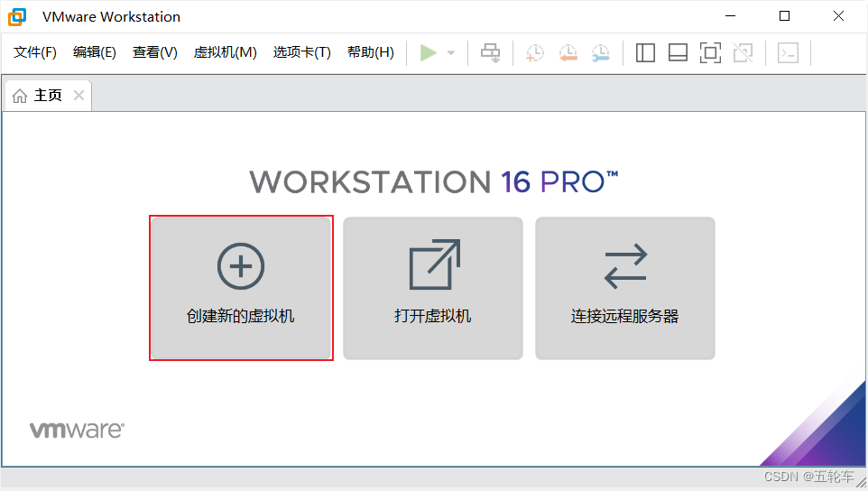Click 连接远程服务器 button

click(625, 288)
